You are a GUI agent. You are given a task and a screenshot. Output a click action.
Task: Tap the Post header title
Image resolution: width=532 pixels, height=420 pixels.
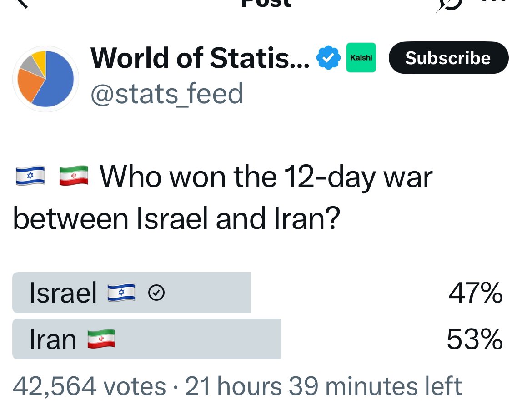[266, 3]
